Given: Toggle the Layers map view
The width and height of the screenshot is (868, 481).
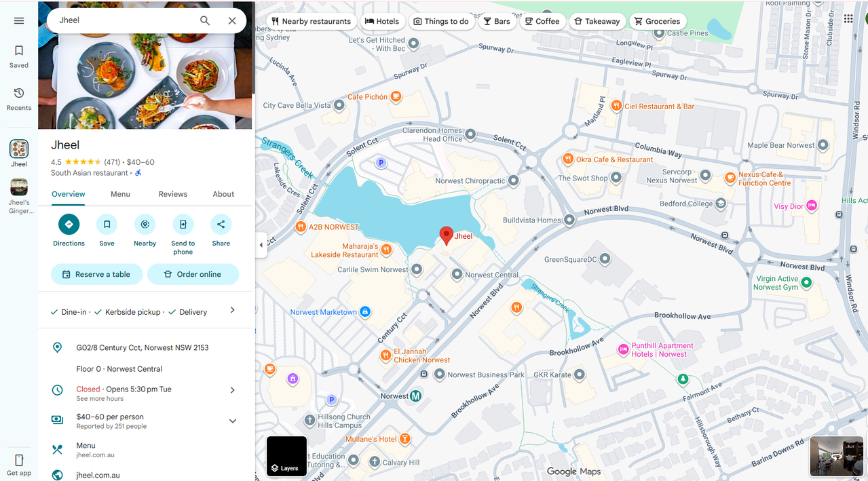Looking at the screenshot, I should coord(286,457).
